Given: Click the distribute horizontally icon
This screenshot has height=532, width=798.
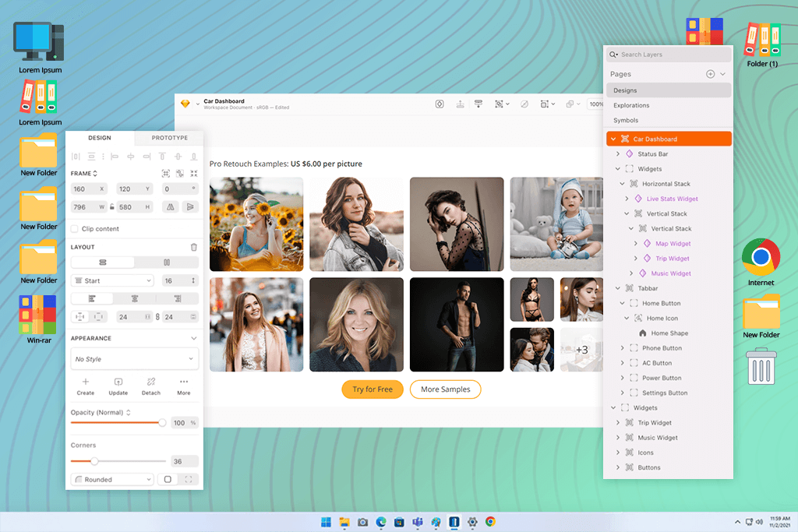Looking at the screenshot, I should click(76, 157).
